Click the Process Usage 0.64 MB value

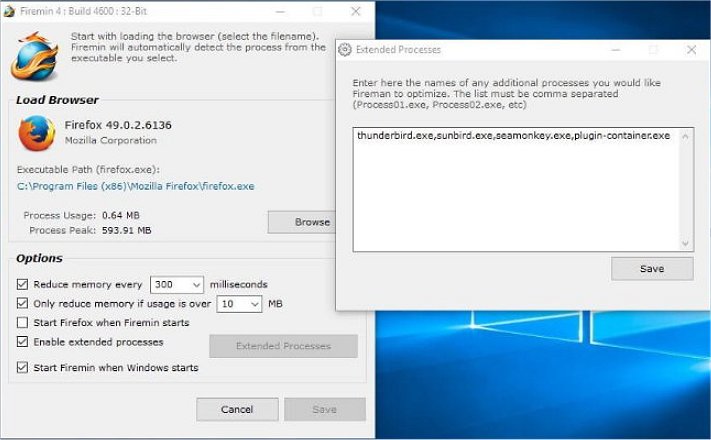point(121,215)
